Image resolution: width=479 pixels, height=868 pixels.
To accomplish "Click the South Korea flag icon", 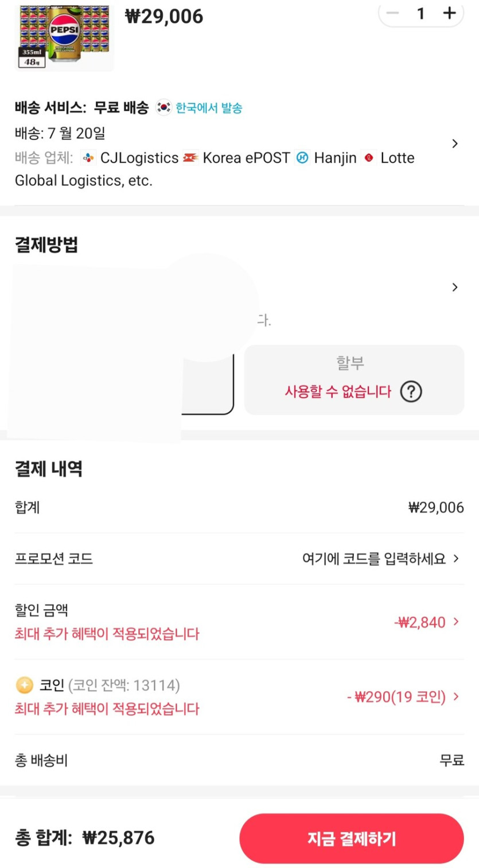I will (x=164, y=107).
